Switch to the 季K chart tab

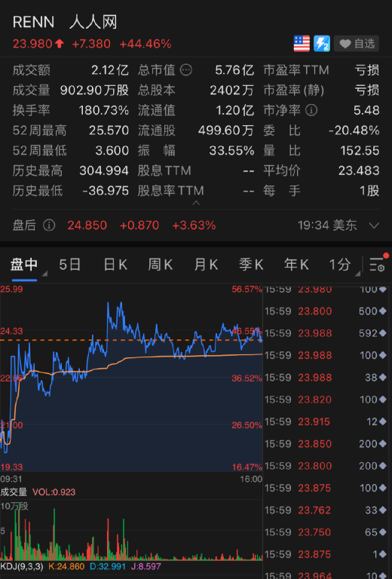coord(251,265)
